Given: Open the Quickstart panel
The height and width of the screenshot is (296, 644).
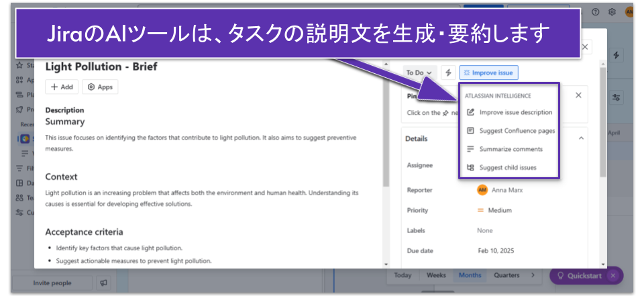Looking at the screenshot, I should [580, 276].
